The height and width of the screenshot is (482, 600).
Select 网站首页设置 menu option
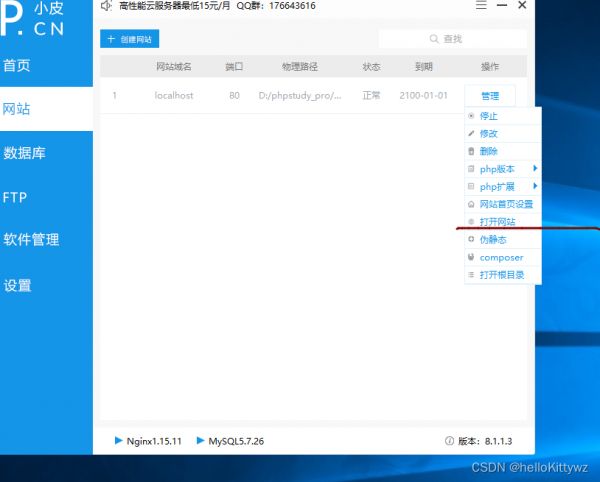(505, 204)
